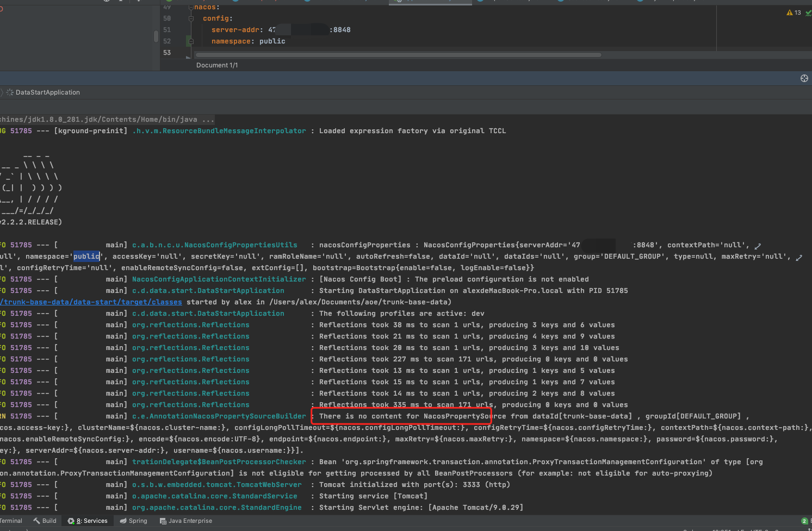The width and height of the screenshot is (812, 531).
Task: Open the event log notifications badge
Action: [804, 521]
